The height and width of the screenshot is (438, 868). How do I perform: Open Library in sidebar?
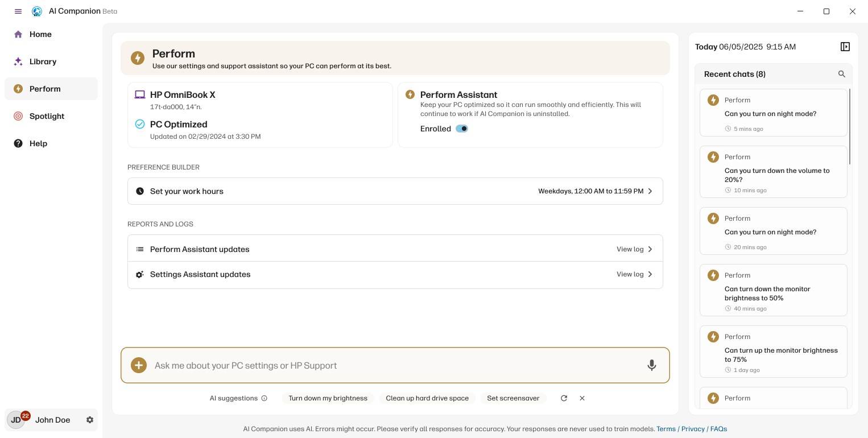point(51,61)
